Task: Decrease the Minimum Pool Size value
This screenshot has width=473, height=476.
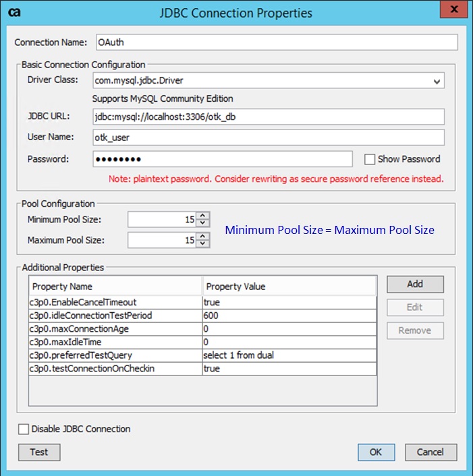Action: [204, 223]
